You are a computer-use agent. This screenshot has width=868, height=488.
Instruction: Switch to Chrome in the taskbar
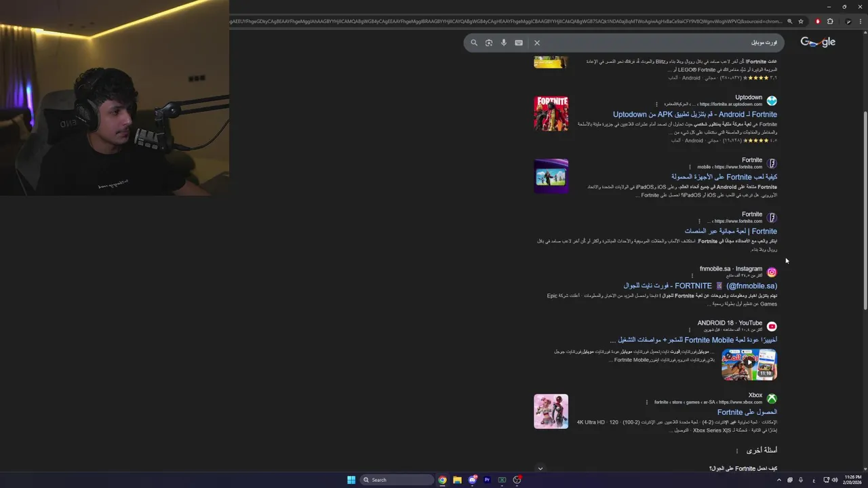coord(442,480)
